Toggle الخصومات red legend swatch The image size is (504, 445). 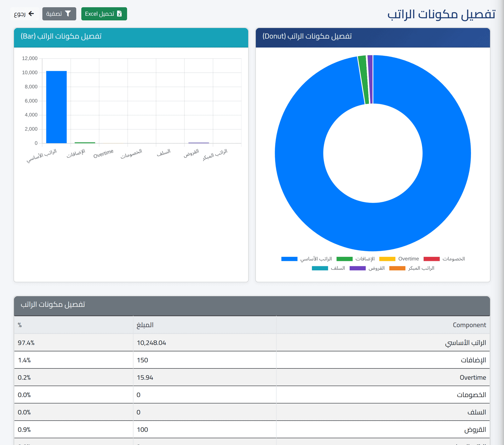click(432, 259)
